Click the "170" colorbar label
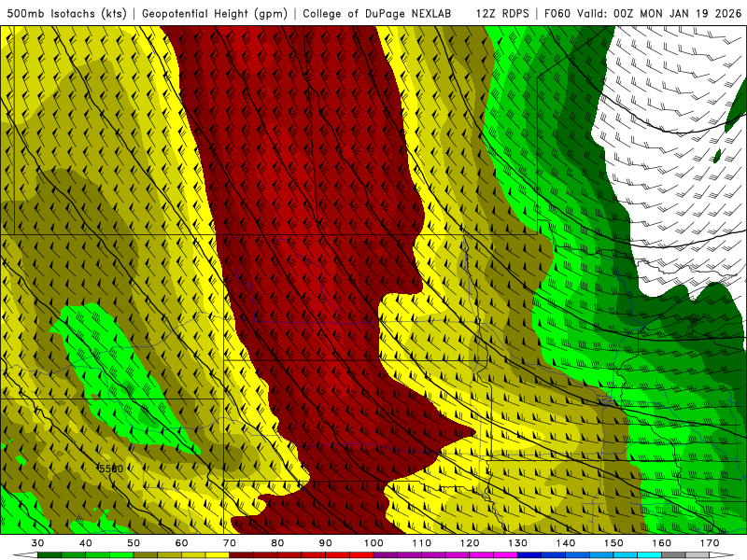 pos(710,543)
